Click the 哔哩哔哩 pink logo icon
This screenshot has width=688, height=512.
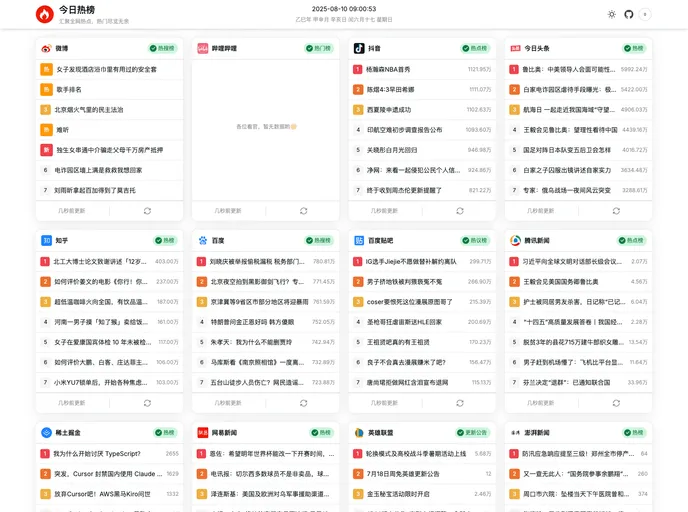[x=202, y=48]
